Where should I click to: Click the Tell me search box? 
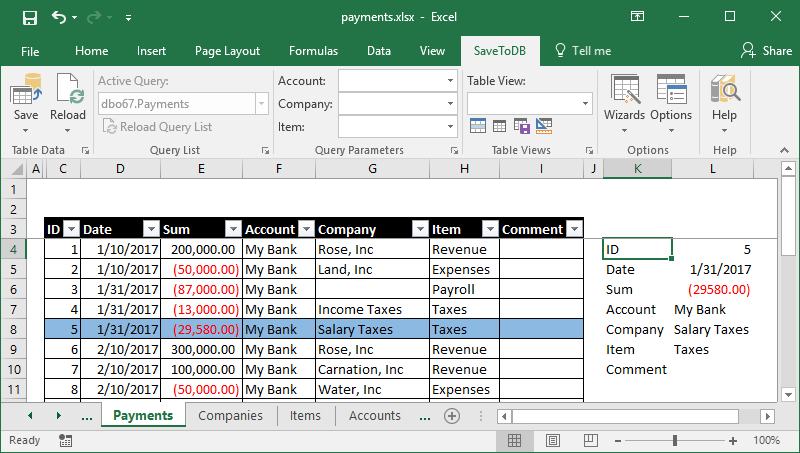584,51
